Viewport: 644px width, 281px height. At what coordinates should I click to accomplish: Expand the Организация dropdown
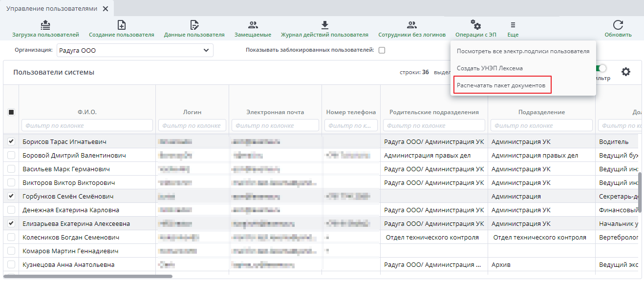pos(206,50)
